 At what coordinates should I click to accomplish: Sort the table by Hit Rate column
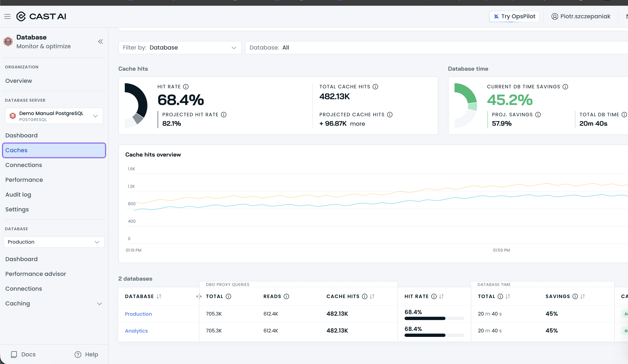coord(441,296)
